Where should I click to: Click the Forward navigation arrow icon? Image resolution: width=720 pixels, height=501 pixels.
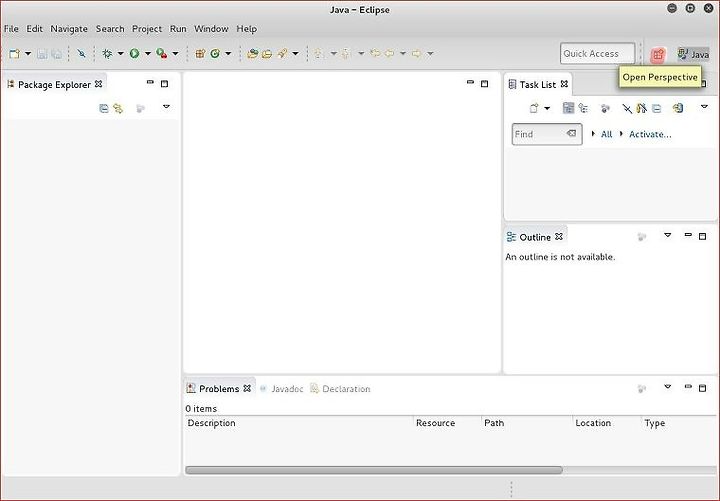pos(416,54)
